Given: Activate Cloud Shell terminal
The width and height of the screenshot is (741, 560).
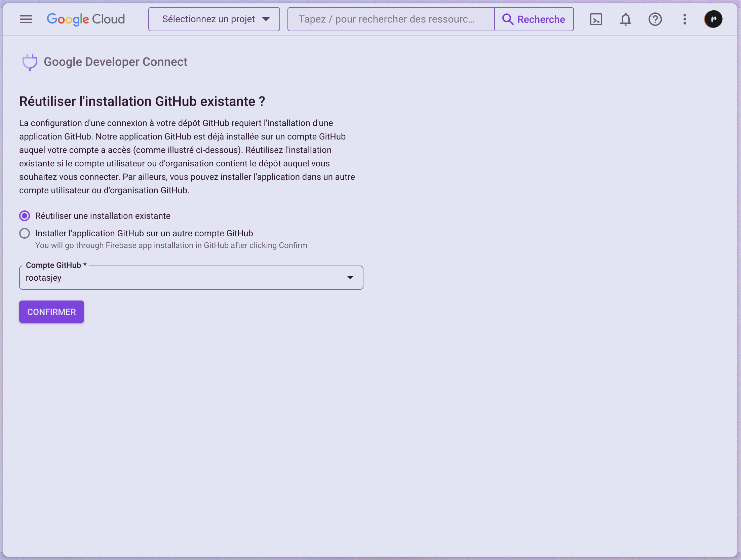Looking at the screenshot, I should (596, 19).
